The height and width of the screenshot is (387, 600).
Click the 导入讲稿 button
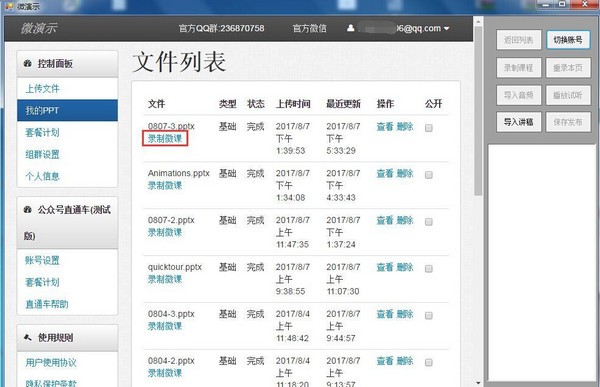coord(518,122)
